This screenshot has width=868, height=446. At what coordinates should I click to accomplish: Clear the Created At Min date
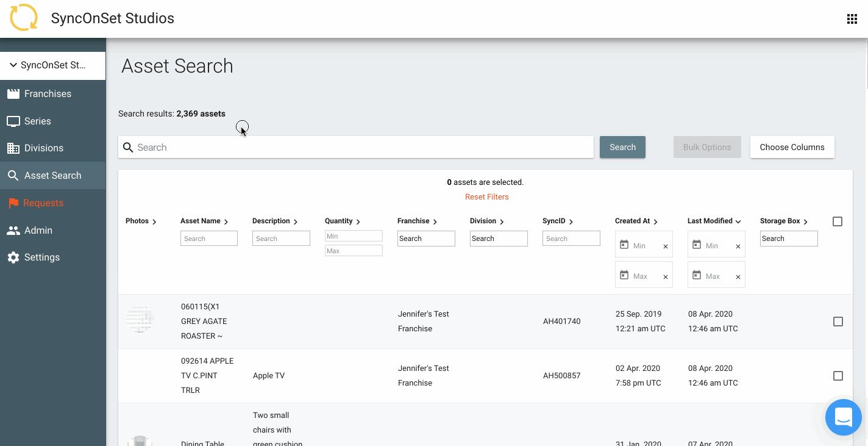click(666, 246)
